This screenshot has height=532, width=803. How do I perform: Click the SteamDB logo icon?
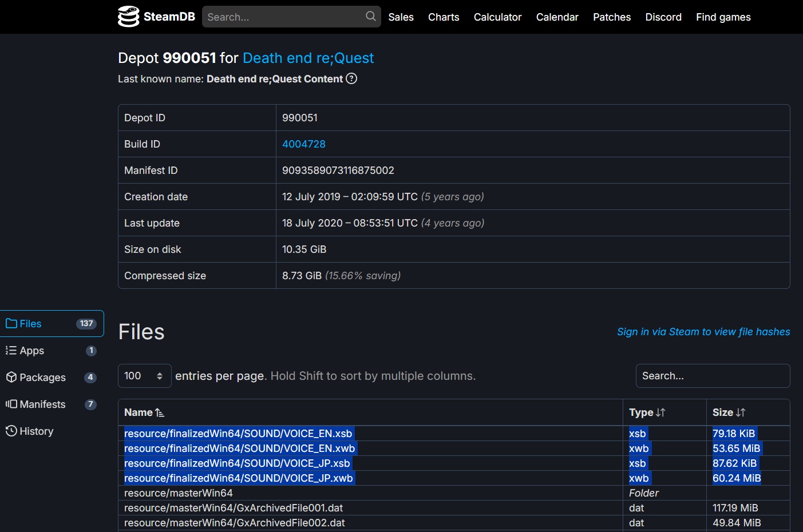point(128,17)
